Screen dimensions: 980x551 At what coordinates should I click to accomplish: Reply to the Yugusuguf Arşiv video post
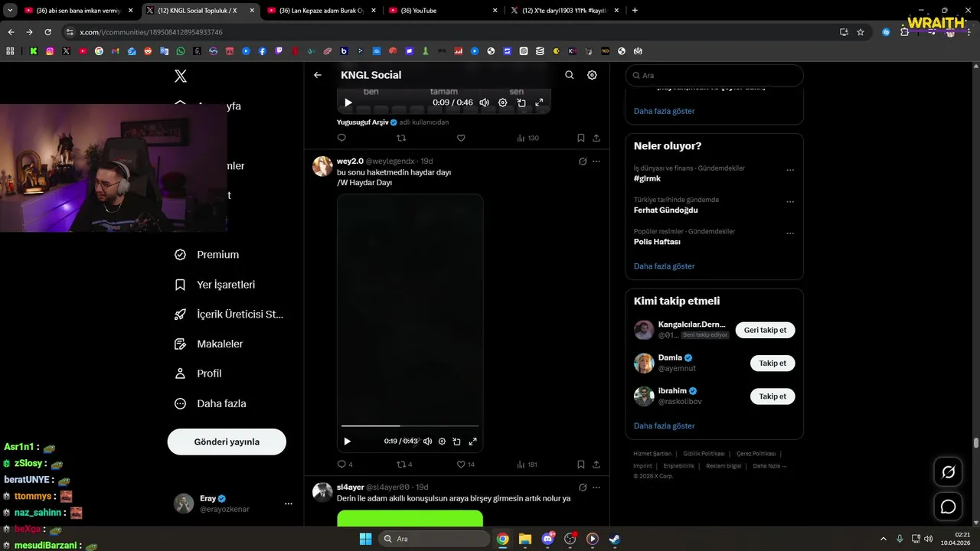(341, 138)
